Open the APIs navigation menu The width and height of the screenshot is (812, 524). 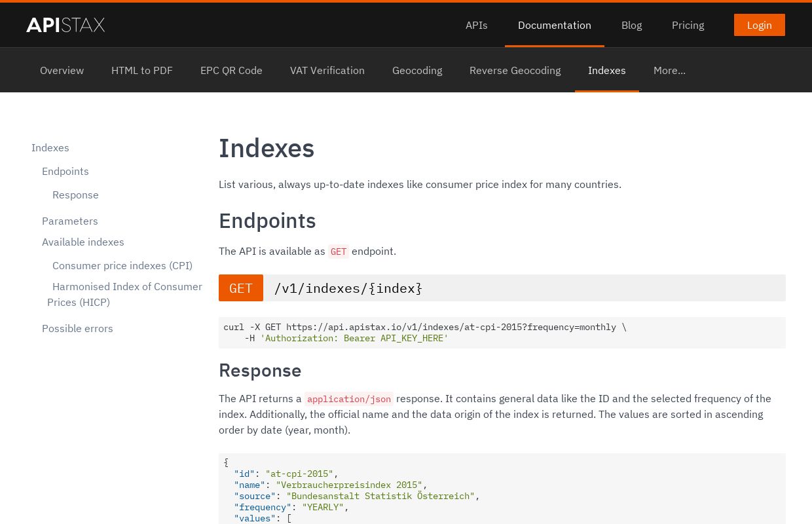pos(476,25)
